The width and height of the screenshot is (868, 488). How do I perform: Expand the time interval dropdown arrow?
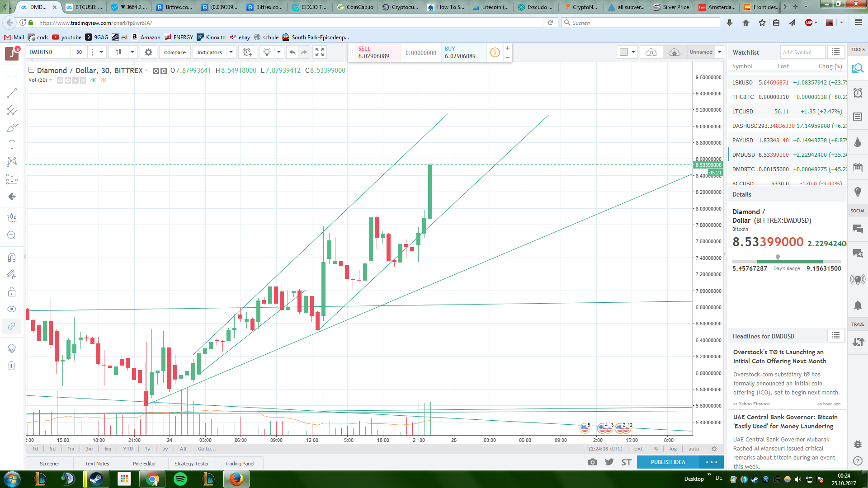(101, 52)
